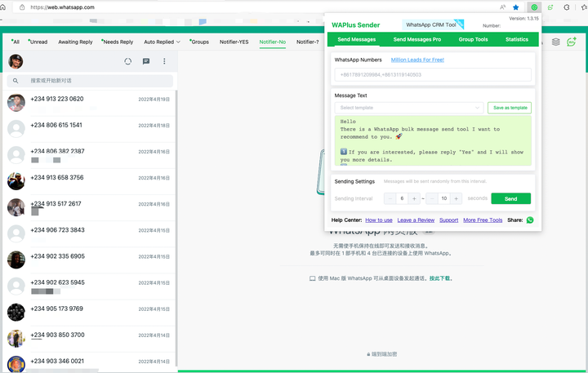Open Notifier-YES tab
This screenshot has width=588, height=373.
click(234, 42)
